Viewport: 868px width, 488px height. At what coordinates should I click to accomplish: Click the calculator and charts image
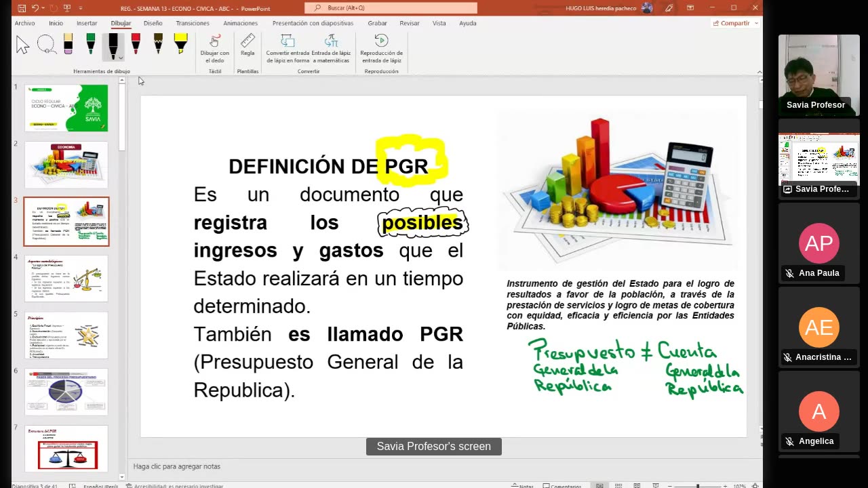coord(618,191)
